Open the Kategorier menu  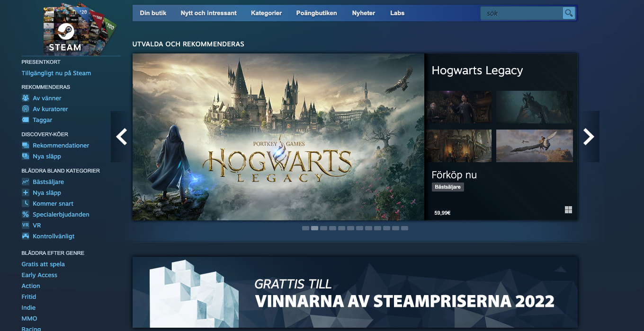266,13
